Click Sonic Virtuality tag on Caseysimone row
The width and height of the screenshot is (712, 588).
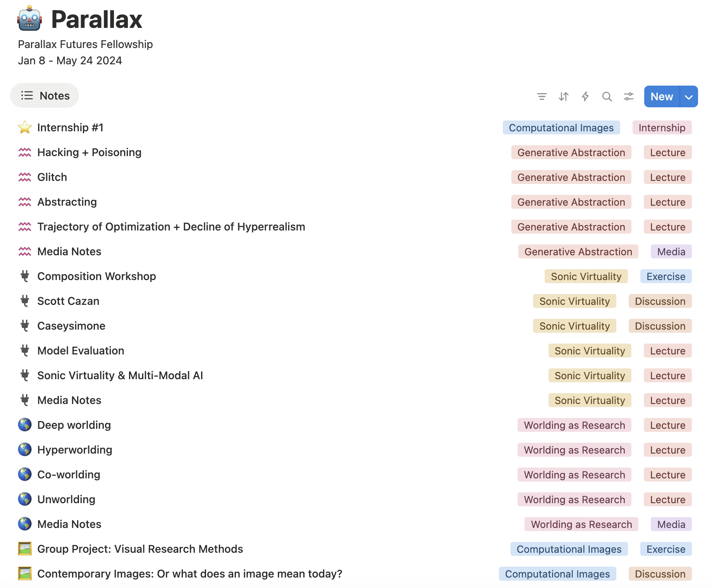pos(574,326)
